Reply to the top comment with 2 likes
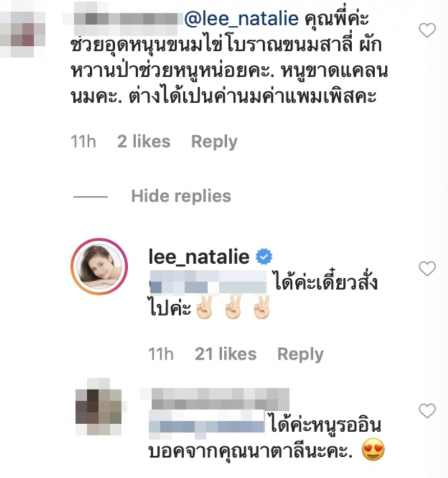 click(x=214, y=142)
